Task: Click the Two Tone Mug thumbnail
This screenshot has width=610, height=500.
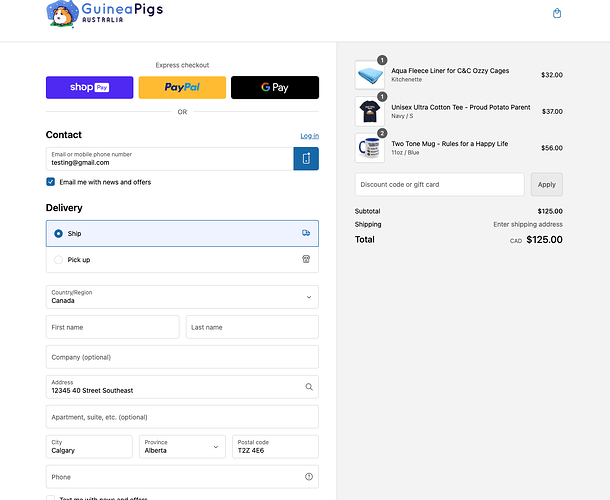Action: 370,148
